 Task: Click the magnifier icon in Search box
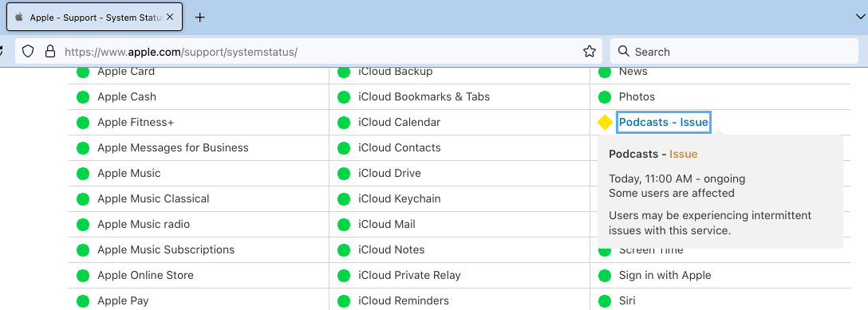tap(623, 51)
